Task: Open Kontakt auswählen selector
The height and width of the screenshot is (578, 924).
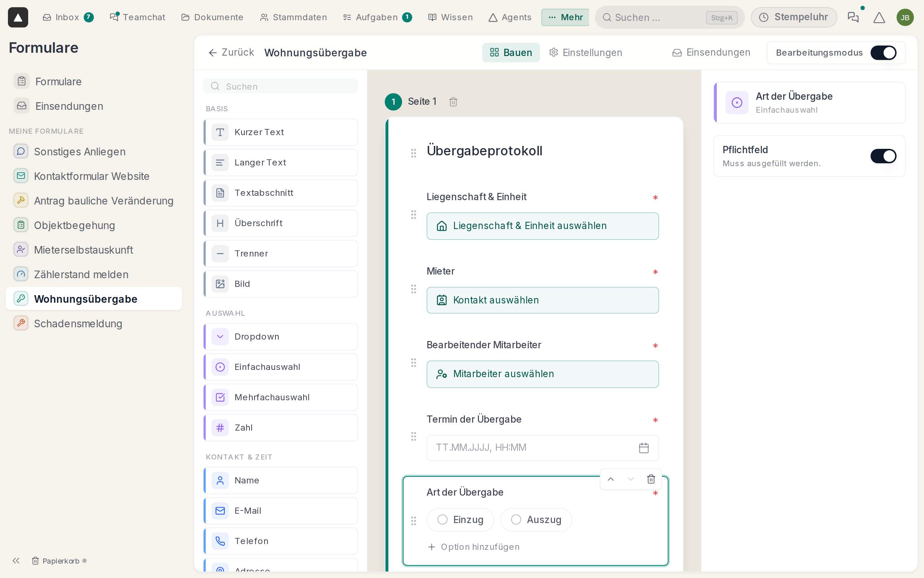Action: click(x=542, y=300)
